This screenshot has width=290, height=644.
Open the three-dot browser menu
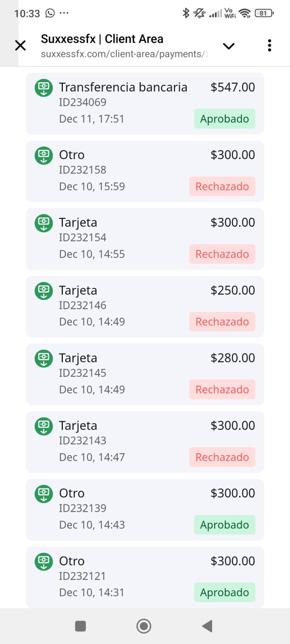point(269,46)
